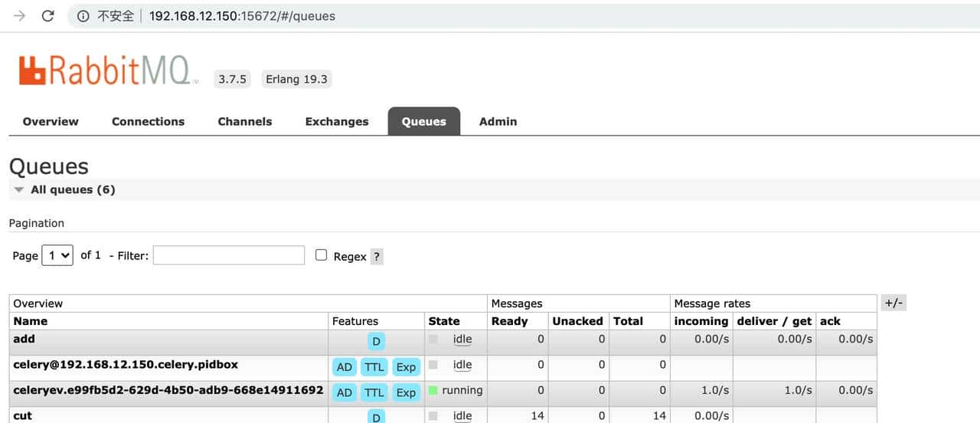Open the Admin tab
Screen dimensions: 980x423
pos(498,121)
